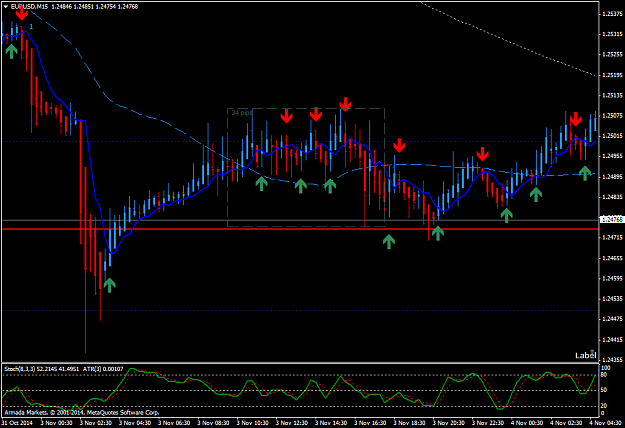The image size is (625, 428).
Task: Click the EURUSD,M15 chart title text
Action: pyautogui.click(x=29, y=6)
